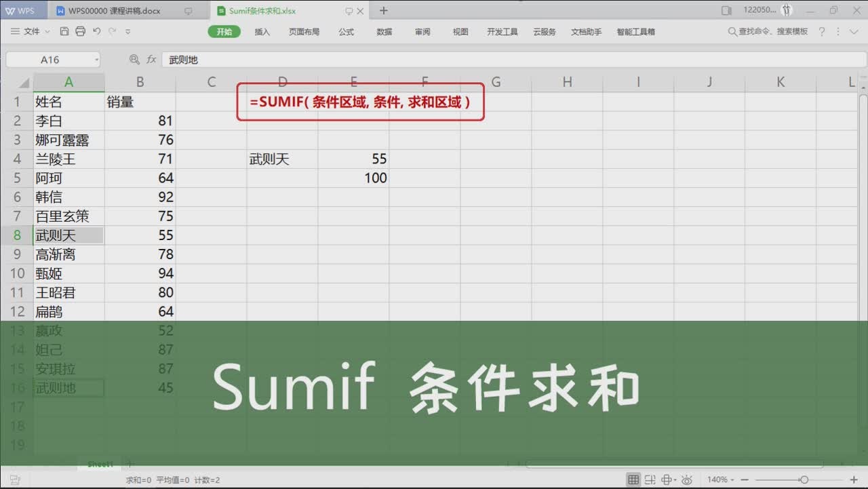This screenshot has height=489, width=868.
Task: Select column B header
Action: tap(140, 82)
